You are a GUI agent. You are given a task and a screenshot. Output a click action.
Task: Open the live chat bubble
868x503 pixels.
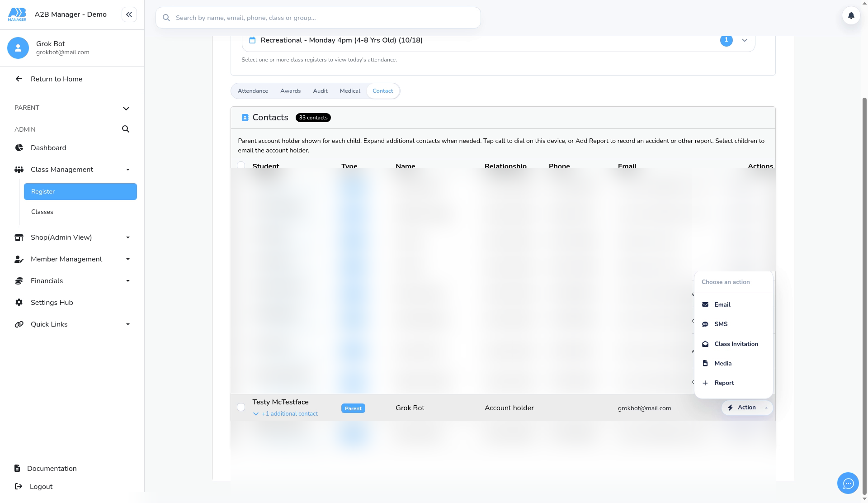pyautogui.click(x=848, y=484)
